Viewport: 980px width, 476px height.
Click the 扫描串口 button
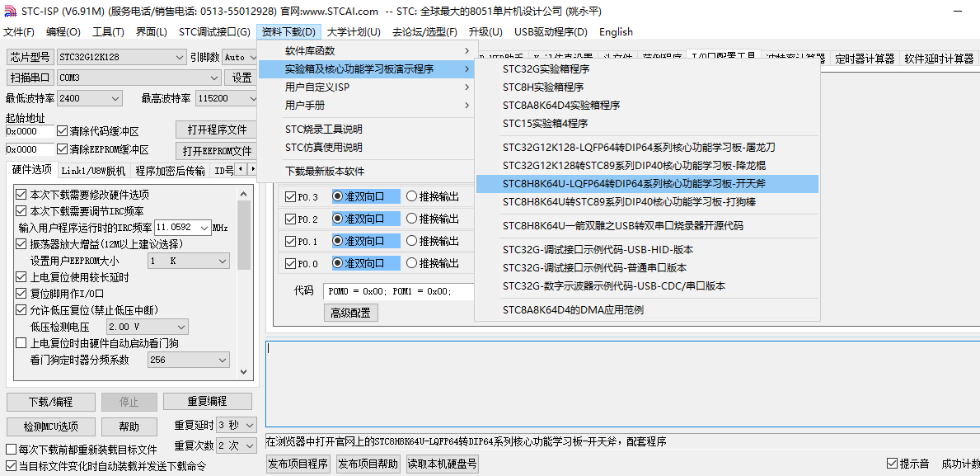30,78
